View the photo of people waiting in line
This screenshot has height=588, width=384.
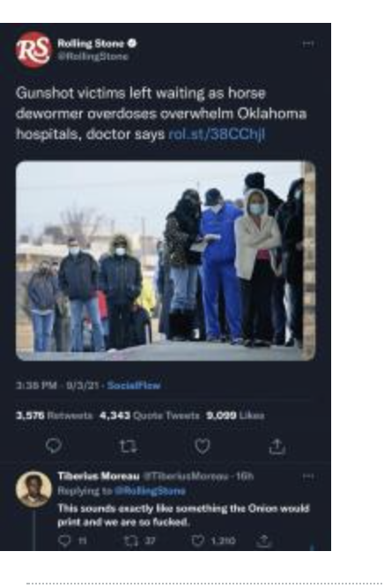(x=166, y=261)
